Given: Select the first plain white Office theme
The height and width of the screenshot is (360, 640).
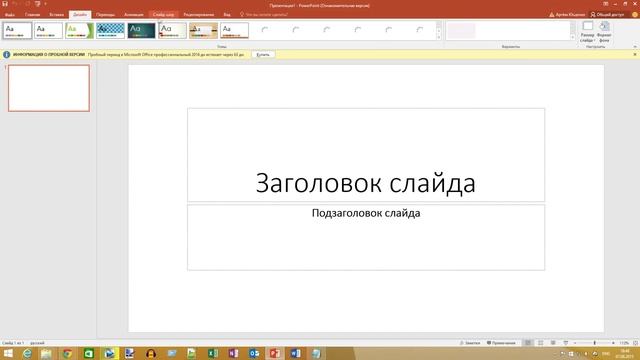Looking at the screenshot, I should 18,31.
